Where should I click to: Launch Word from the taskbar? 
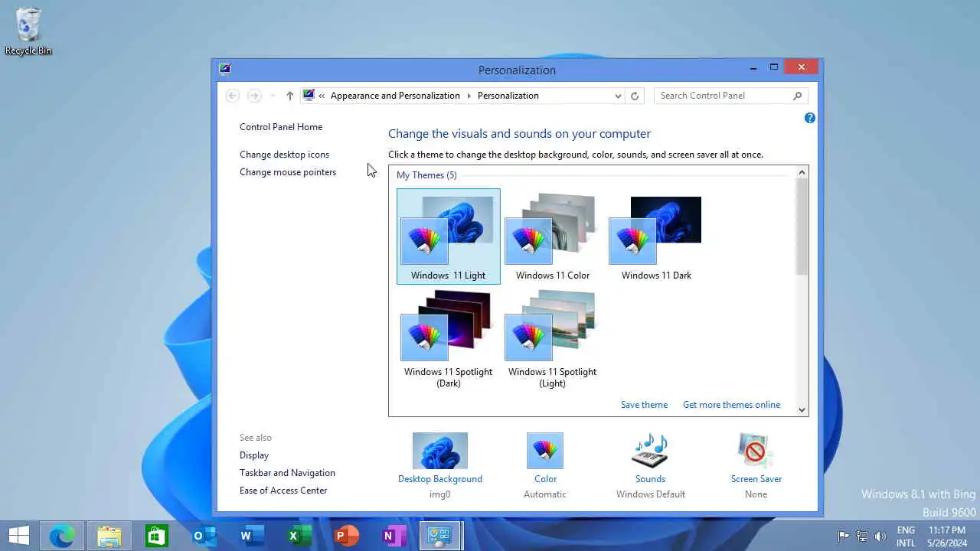[x=251, y=536]
